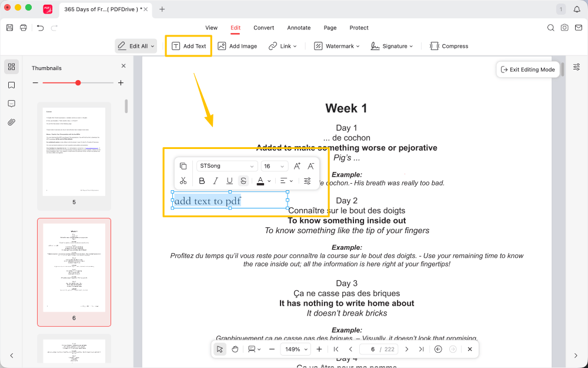Open the Annotate tab
Screen dimensions: 588x368
click(x=299, y=28)
